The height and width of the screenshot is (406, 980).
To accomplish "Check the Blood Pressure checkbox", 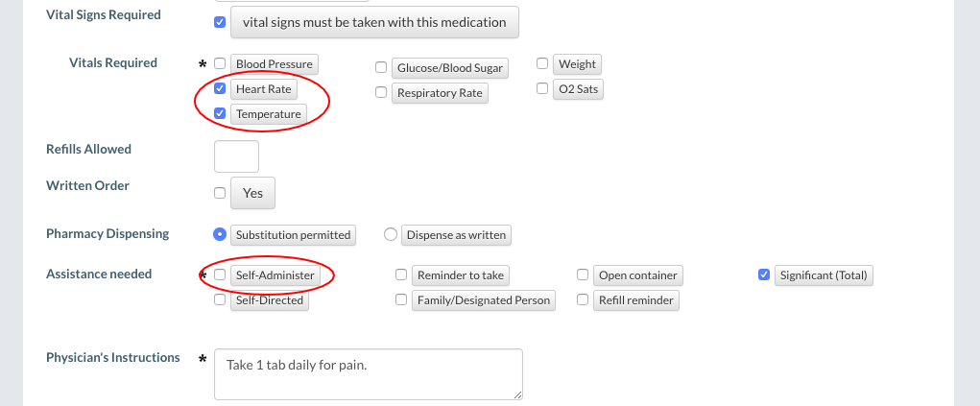I will click(220, 64).
